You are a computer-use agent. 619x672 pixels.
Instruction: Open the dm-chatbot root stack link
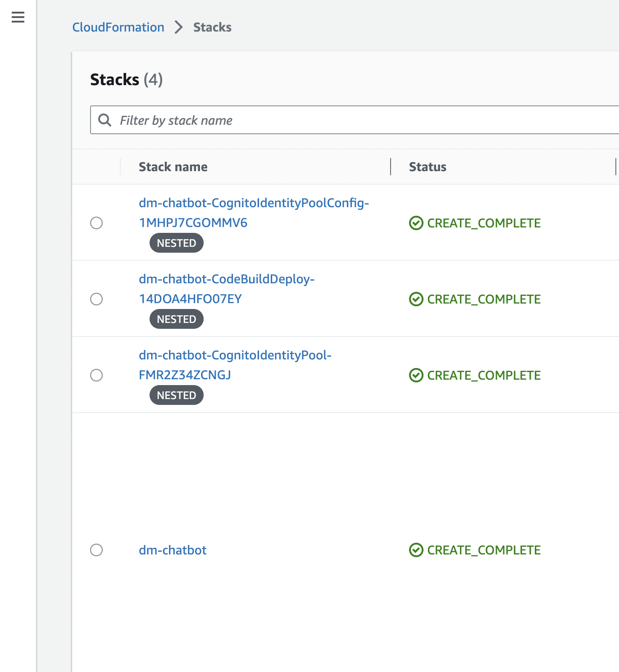click(x=173, y=550)
